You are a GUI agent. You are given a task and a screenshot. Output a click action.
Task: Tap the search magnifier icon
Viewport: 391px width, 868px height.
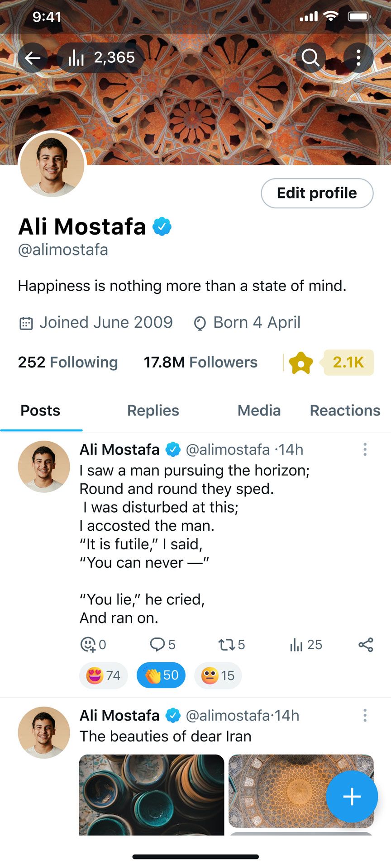pyautogui.click(x=311, y=58)
